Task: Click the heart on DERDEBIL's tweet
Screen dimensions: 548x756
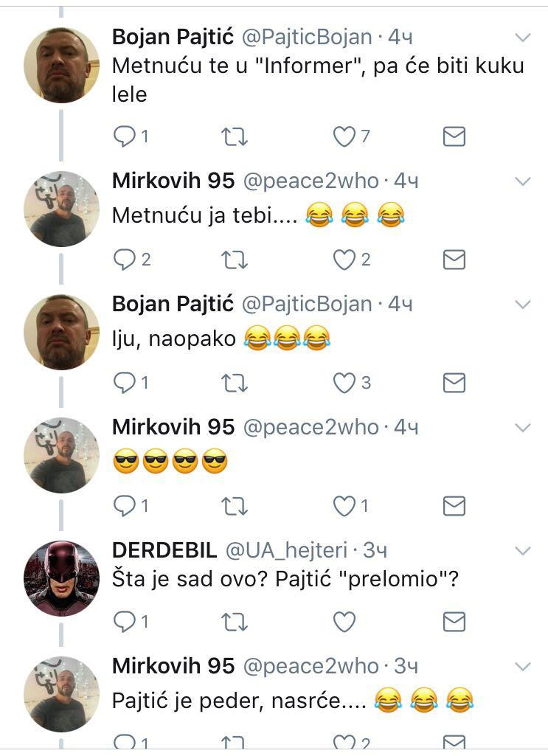Action: (x=344, y=623)
